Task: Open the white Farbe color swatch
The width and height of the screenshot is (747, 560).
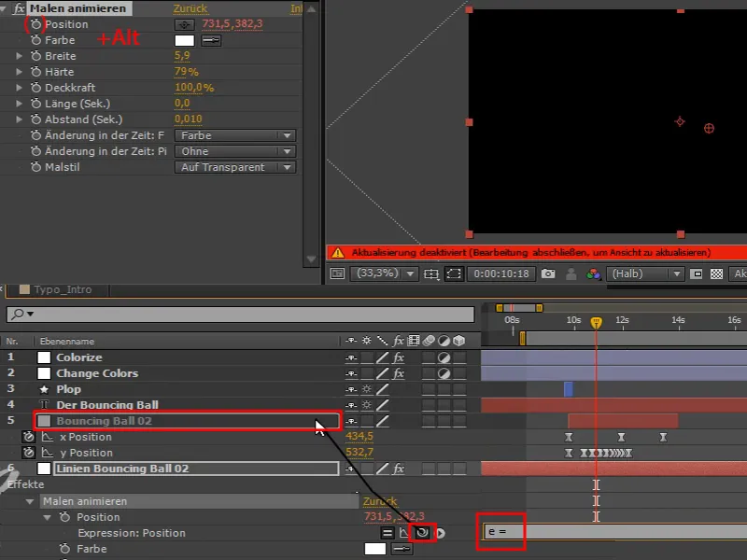Action: pos(184,40)
